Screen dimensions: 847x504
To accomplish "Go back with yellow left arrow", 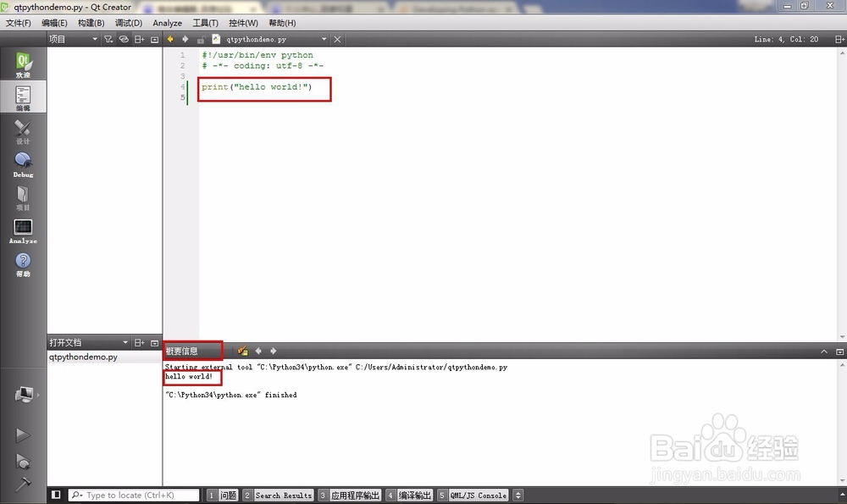I will (170, 39).
